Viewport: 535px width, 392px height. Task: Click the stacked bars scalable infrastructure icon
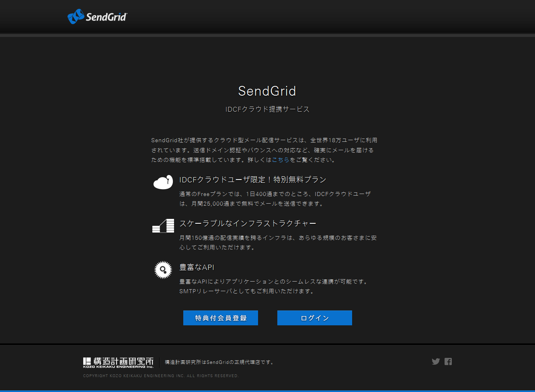pyautogui.click(x=163, y=226)
